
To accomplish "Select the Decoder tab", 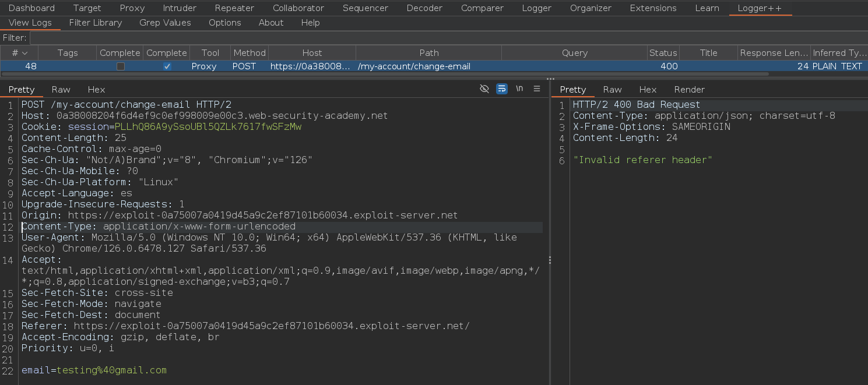I will point(424,8).
